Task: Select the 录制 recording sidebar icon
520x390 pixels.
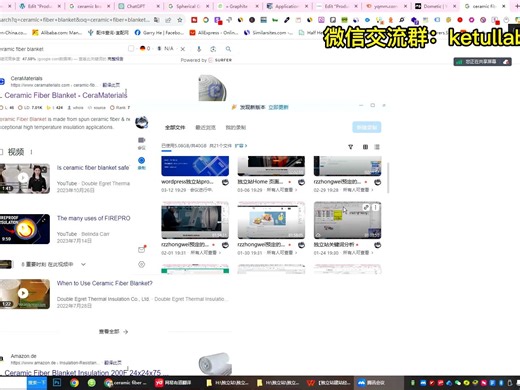Action: (x=142, y=163)
